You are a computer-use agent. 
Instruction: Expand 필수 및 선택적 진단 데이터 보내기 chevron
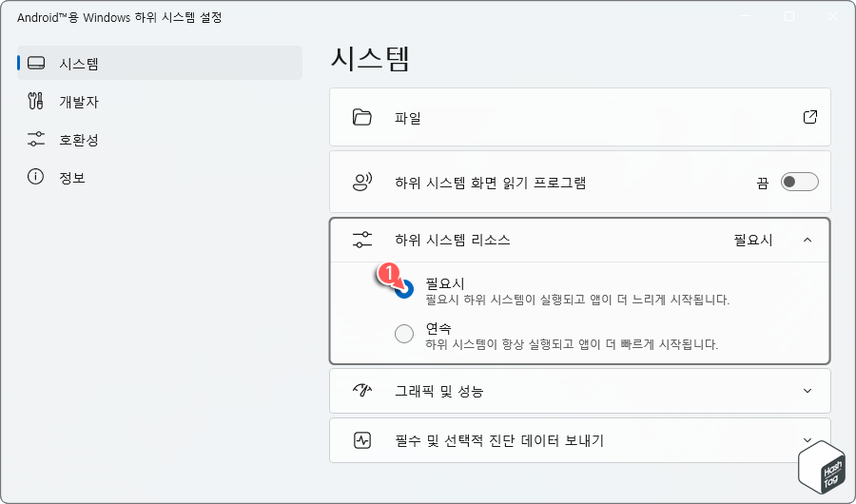coord(807,440)
